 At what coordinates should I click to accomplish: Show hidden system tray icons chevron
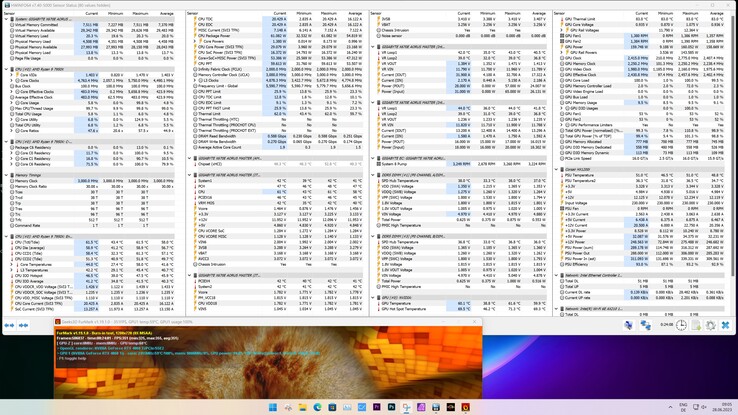[670, 407]
